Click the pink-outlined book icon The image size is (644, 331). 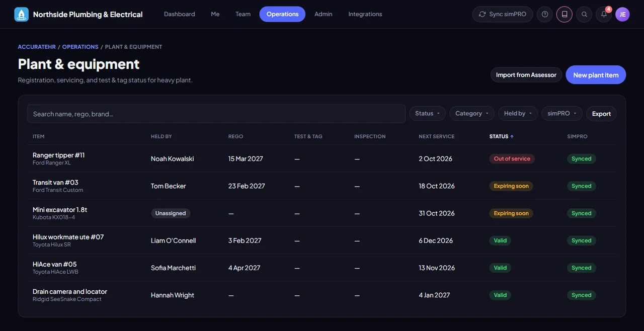pyautogui.click(x=565, y=14)
